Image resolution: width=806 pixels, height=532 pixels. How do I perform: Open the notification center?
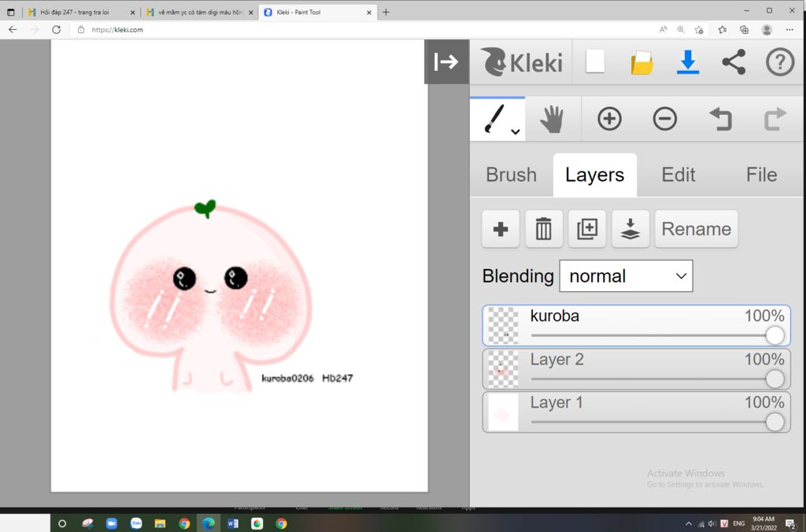790,523
